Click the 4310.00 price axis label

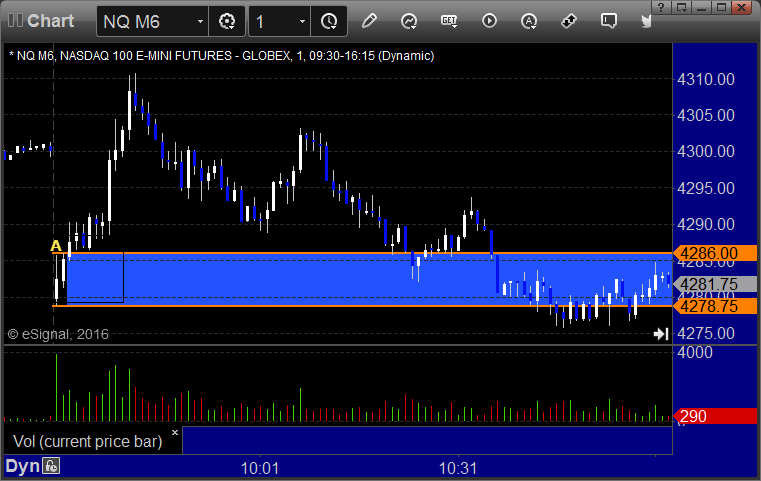(706, 79)
